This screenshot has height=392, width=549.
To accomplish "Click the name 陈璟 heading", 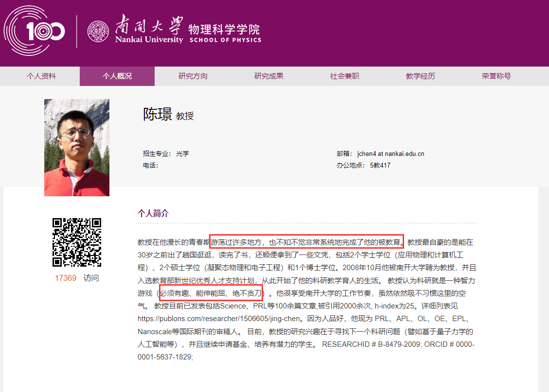I will [x=158, y=115].
